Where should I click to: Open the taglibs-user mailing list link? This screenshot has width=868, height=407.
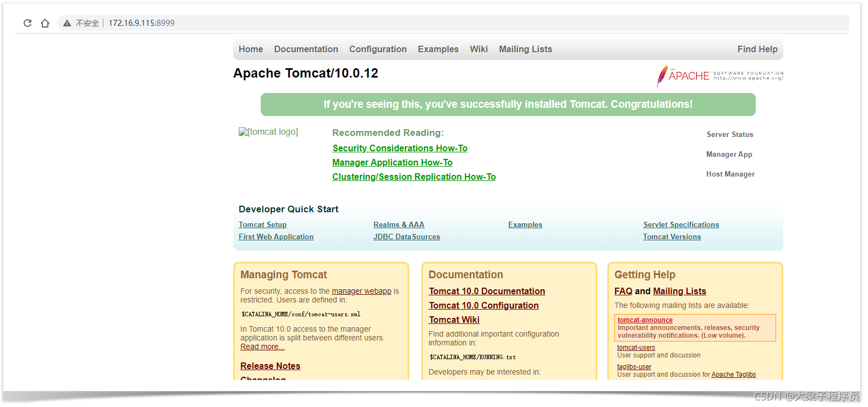[x=634, y=367]
